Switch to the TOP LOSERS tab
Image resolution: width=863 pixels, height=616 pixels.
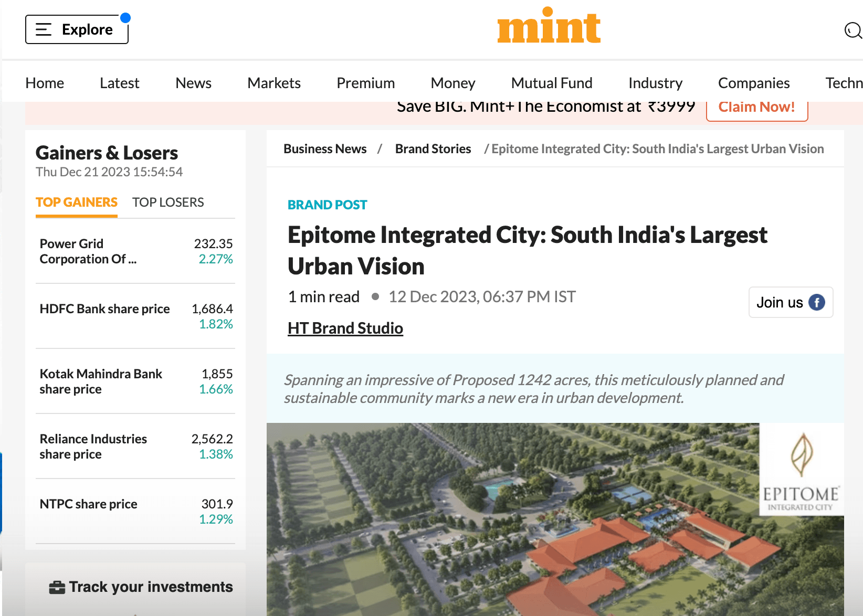[x=168, y=203]
